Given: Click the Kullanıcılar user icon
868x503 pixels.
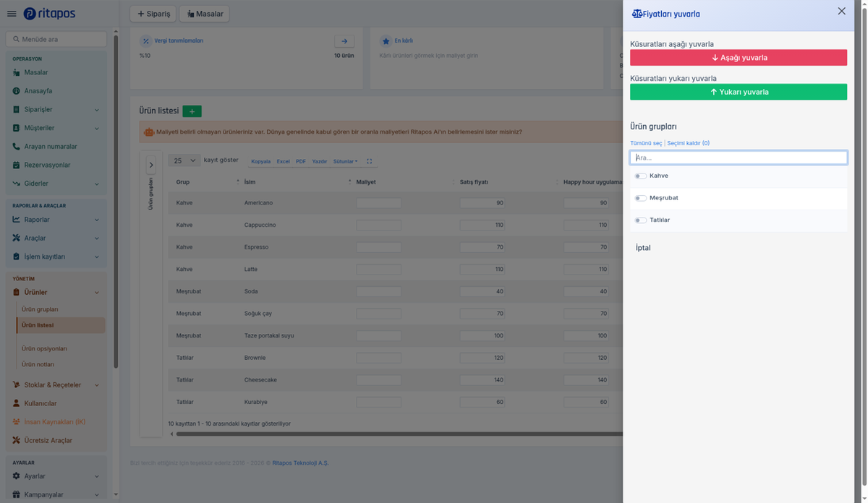Looking at the screenshot, I should click(x=17, y=403).
